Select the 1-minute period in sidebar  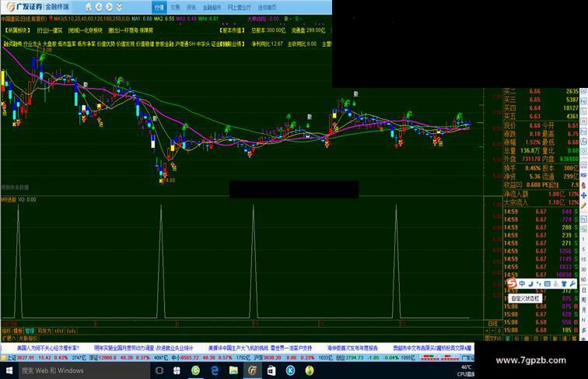584,239
